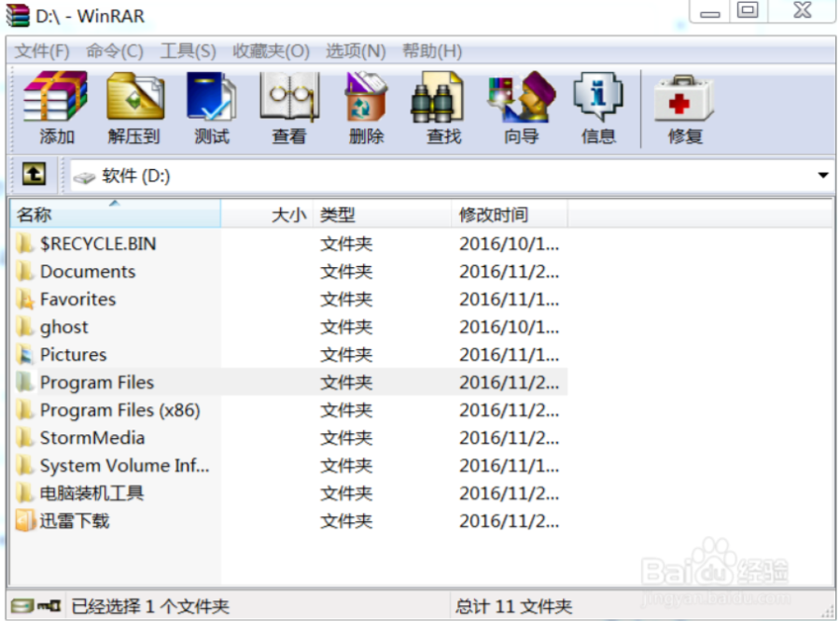
Task: Select the 电脑装机工具 folder name
Action: coord(91,493)
